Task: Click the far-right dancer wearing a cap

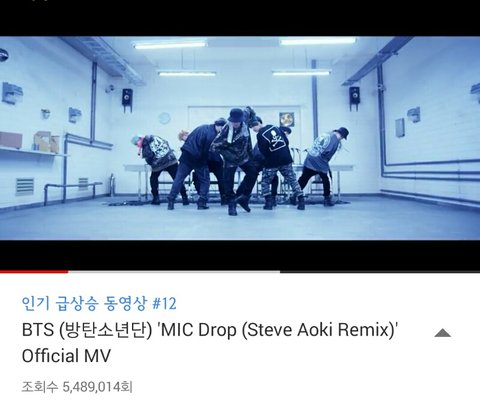Action: click(x=322, y=165)
